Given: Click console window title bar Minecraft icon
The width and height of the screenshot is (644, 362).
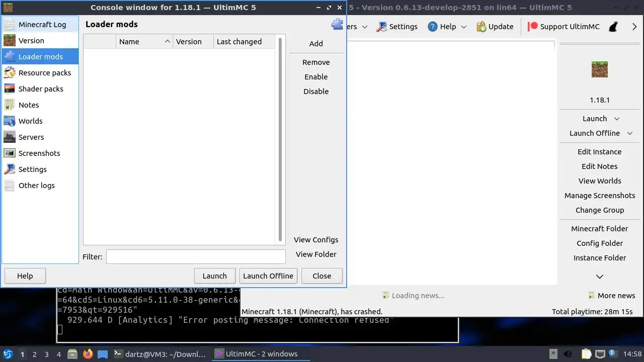Looking at the screenshot, I should coord(8,8).
